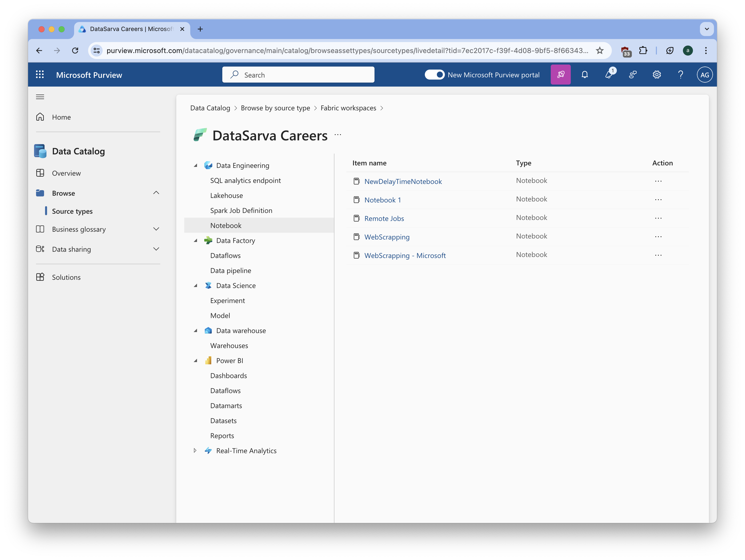The width and height of the screenshot is (745, 560).
Task: Open the ellipsis next to DataSarva Careers
Action: (338, 135)
